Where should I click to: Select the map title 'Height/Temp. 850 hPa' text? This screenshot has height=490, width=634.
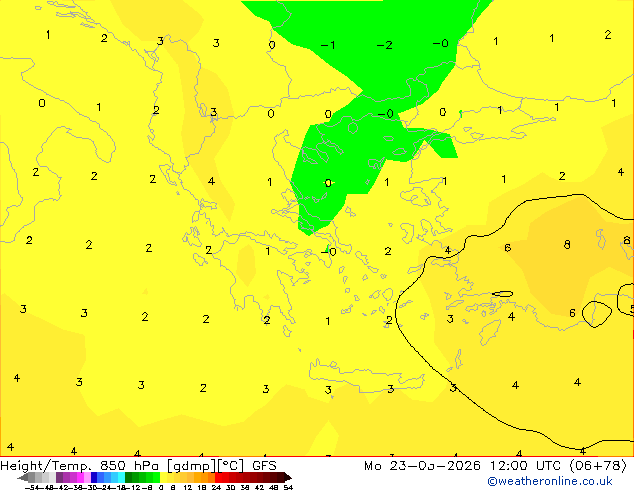80,466
